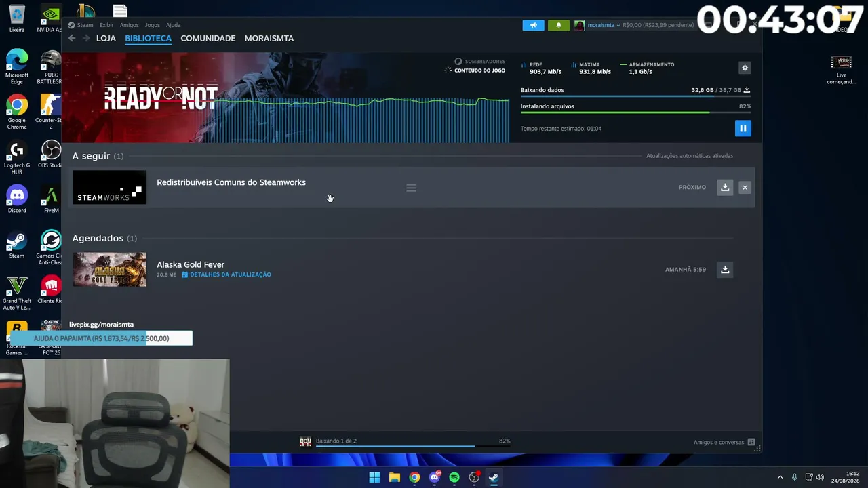The width and height of the screenshot is (868, 488).
Task: Open the Ajuda menu
Action: click(173, 25)
